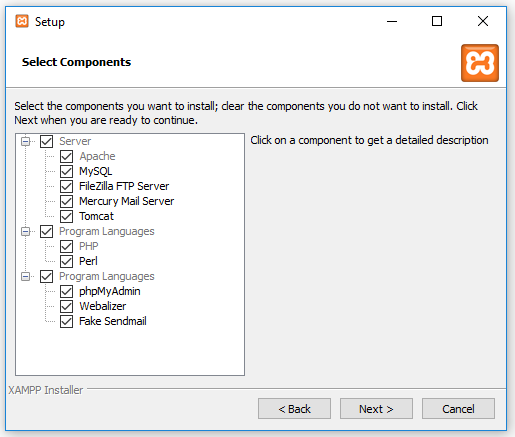Select the PHP label
This screenshot has height=437, width=515.
(88, 246)
